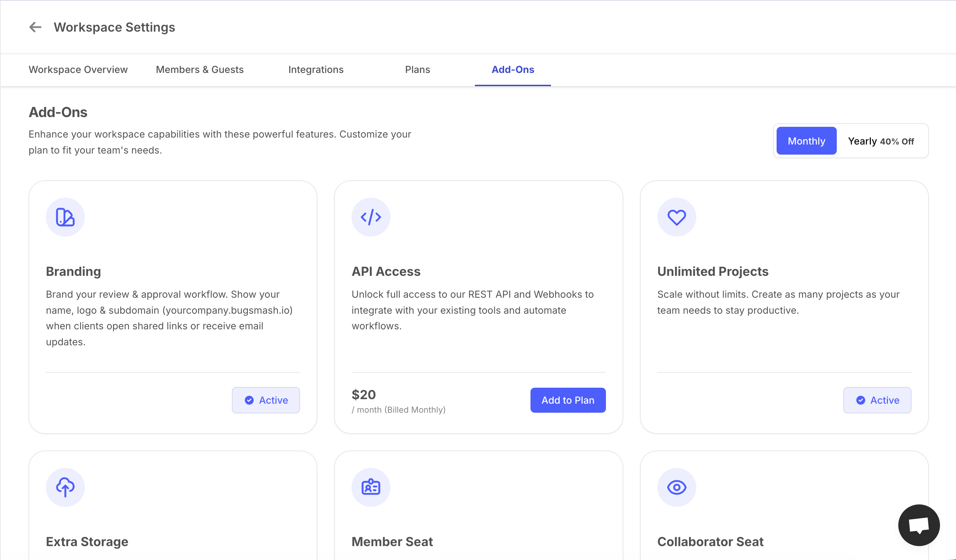Switch to the Integrations tab
This screenshot has height=560, width=956.
[x=316, y=70]
